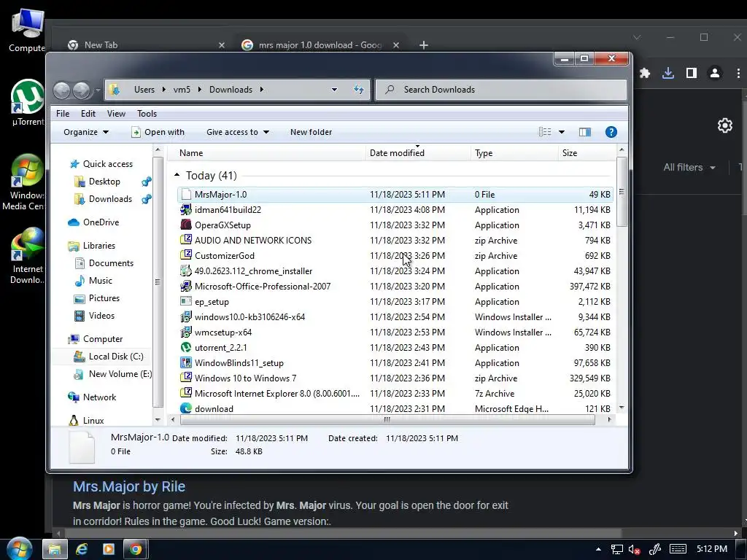747x560 pixels.
Task: Expand the recent locations arrow beside Forward
Action: coord(98,90)
